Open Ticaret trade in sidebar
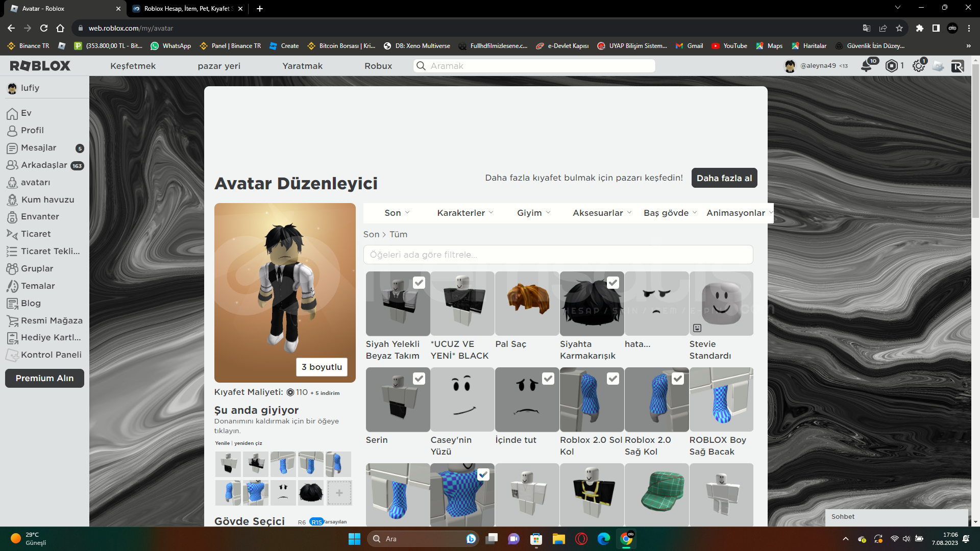 (x=29, y=234)
